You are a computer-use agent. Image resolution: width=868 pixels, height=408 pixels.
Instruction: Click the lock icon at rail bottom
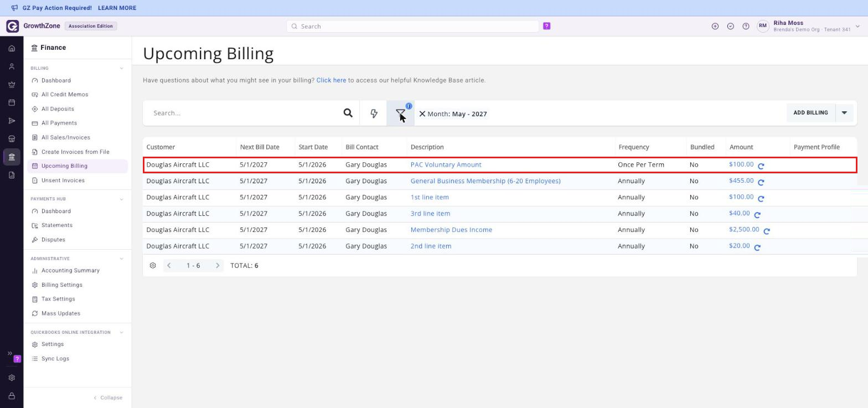(x=12, y=396)
